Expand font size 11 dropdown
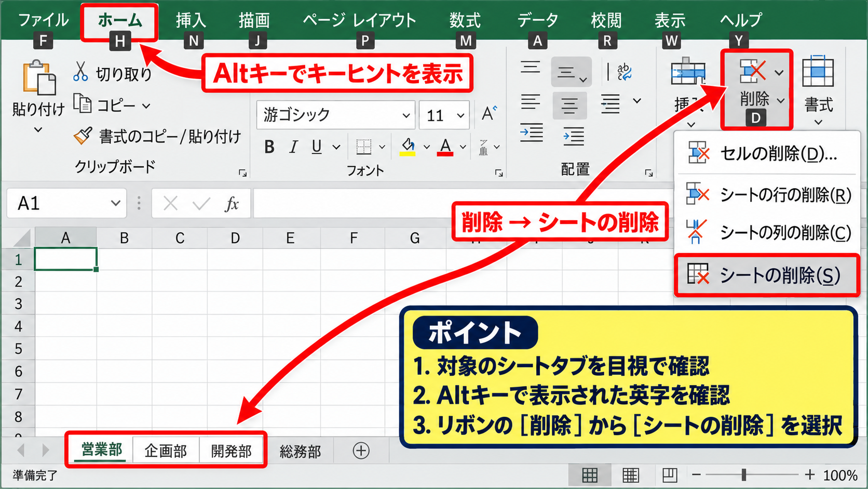The width and height of the screenshot is (868, 489). click(460, 115)
